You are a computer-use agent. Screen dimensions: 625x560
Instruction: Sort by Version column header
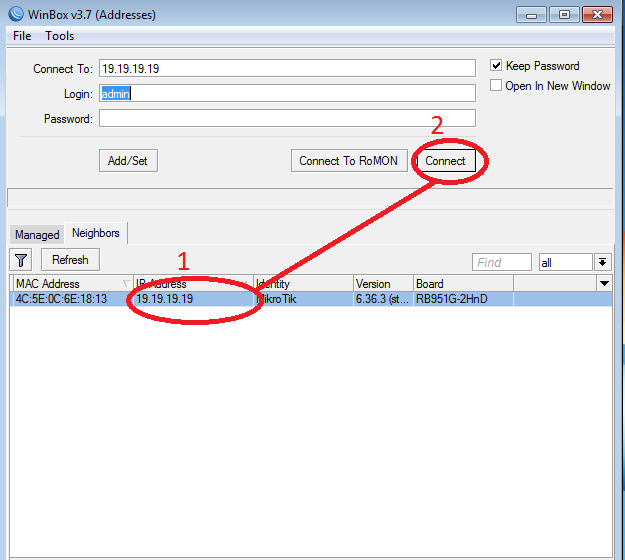[383, 283]
